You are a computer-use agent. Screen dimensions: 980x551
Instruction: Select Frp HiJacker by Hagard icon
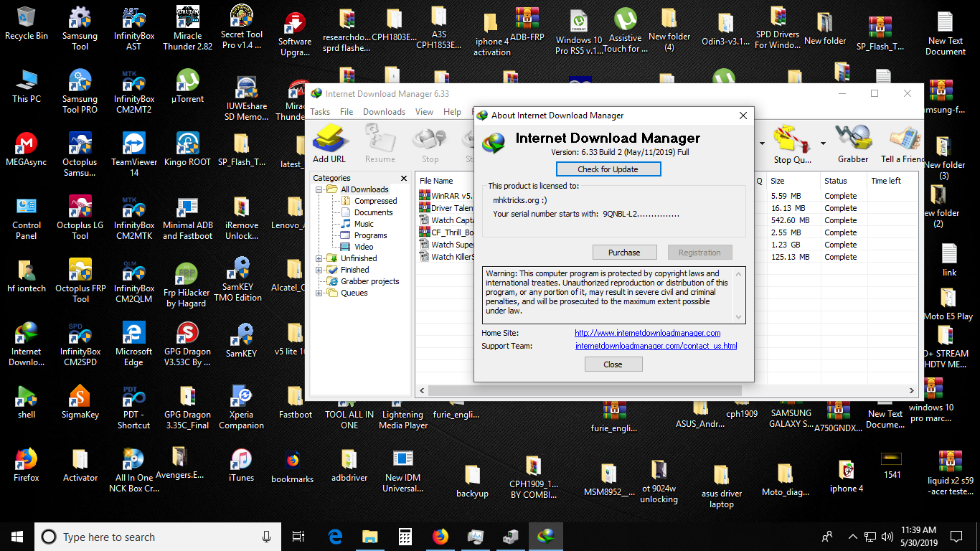pyautogui.click(x=187, y=285)
